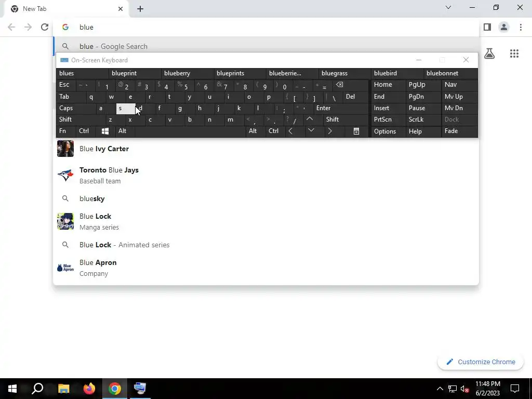532x399 pixels.
Task: Open taskbar search magnifier
Action: tap(37, 389)
